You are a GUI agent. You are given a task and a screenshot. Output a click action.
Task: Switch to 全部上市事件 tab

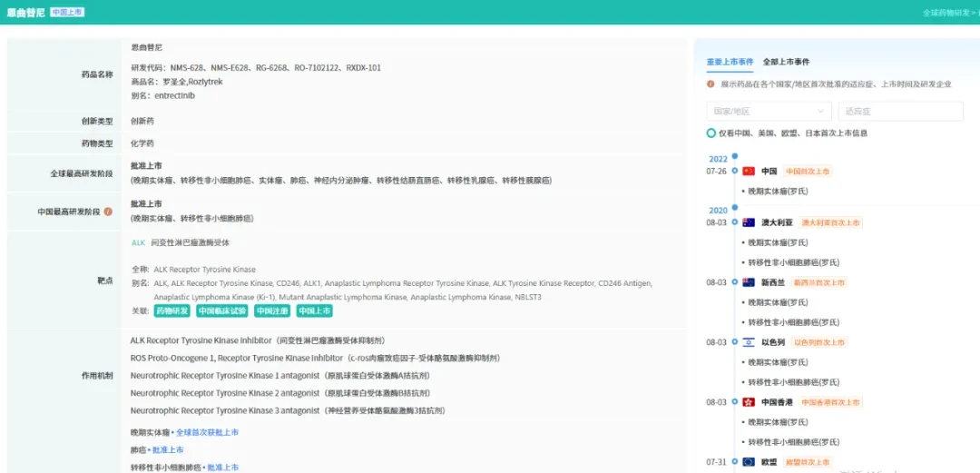click(x=786, y=62)
